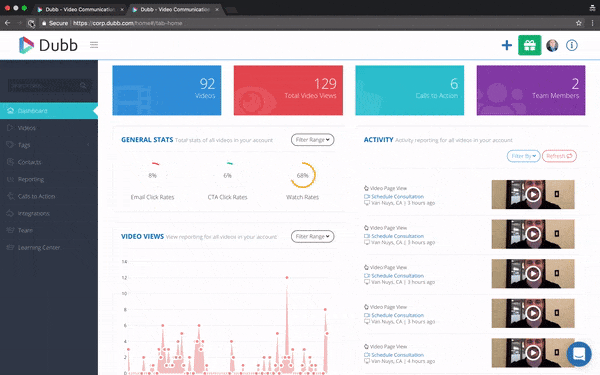
Task: Toggle the hamburger sidebar menu icon
Action: (x=94, y=45)
